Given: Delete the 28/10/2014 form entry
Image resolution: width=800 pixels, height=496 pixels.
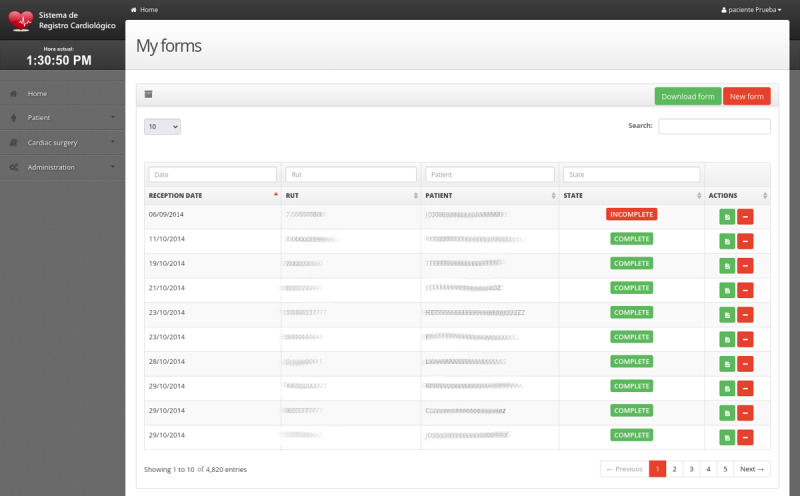Looking at the screenshot, I should pos(745,364).
